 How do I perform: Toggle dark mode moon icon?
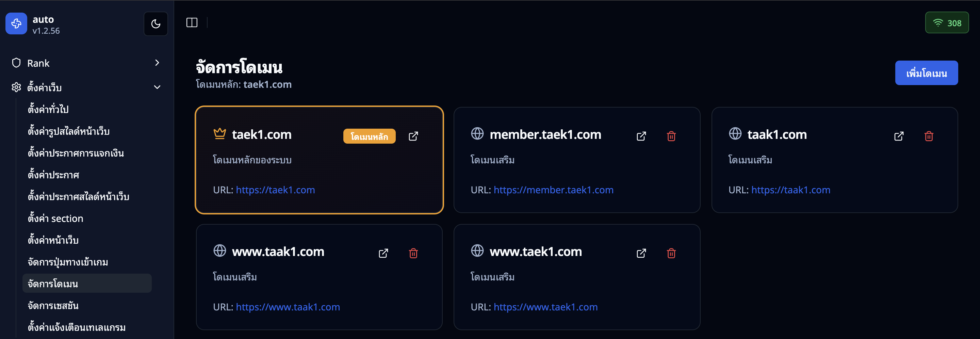156,23
